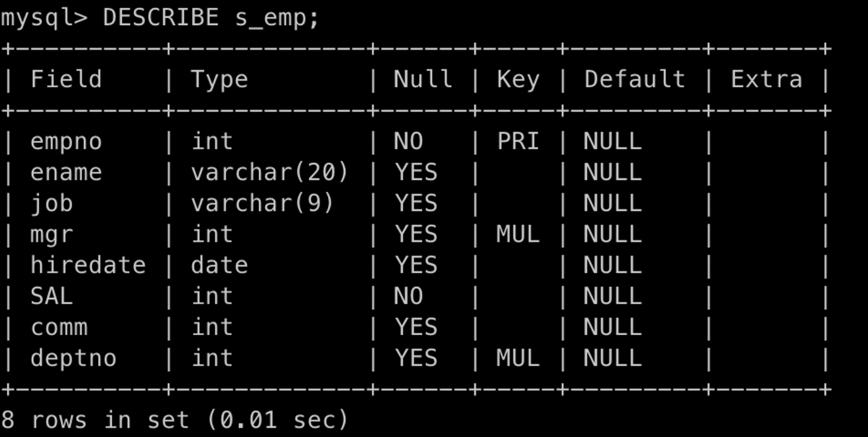Click the Key column header
Screen dimensions: 868x437
point(518,79)
